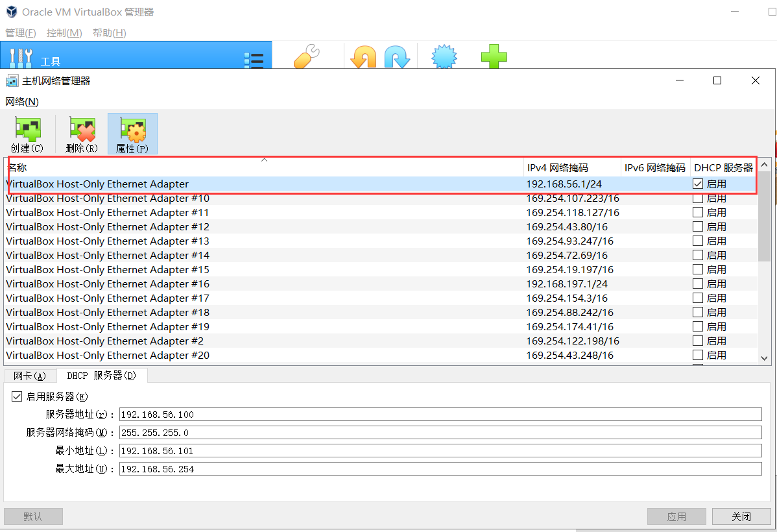Enable DHCP for Adapter #14
This screenshot has height=532, width=777.
[x=698, y=256]
